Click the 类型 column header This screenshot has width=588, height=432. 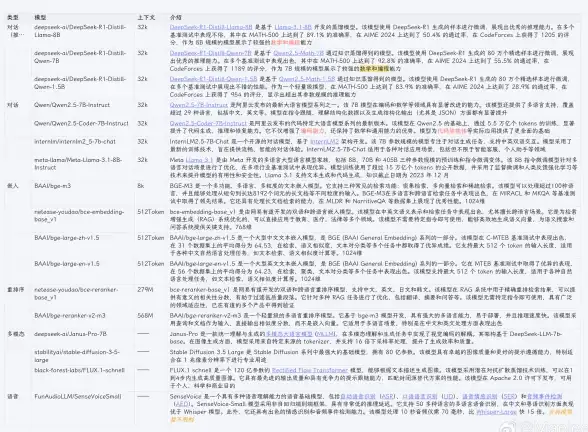(13, 18)
